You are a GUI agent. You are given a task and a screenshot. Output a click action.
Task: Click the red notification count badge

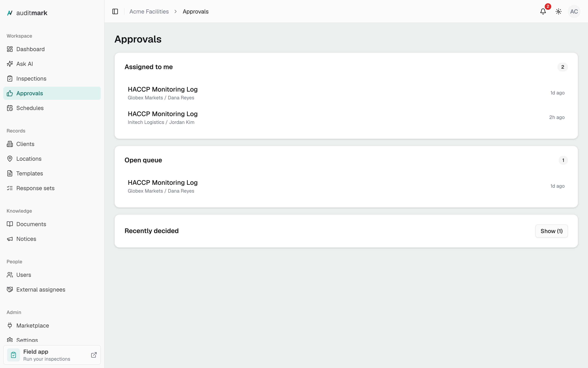pyautogui.click(x=548, y=7)
